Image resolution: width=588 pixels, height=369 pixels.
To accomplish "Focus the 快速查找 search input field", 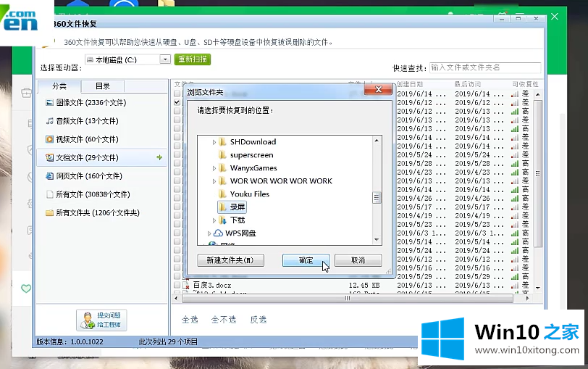I will [x=485, y=67].
